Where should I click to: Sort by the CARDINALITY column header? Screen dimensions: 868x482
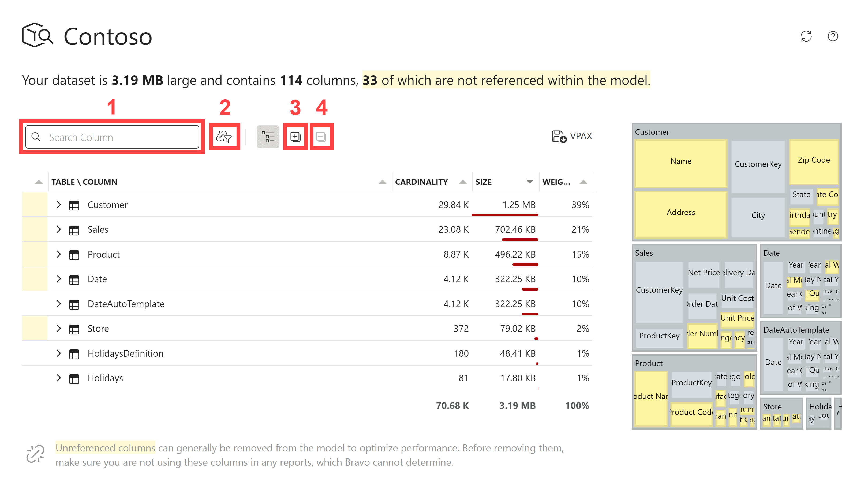421,182
